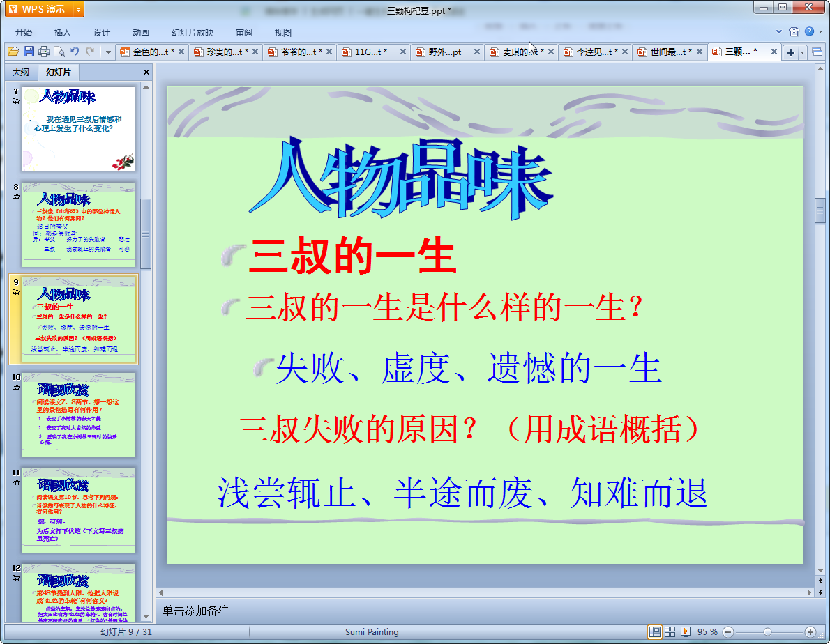This screenshot has height=644, width=830.
Task: Open the Help question mark icon
Action: click(809, 32)
